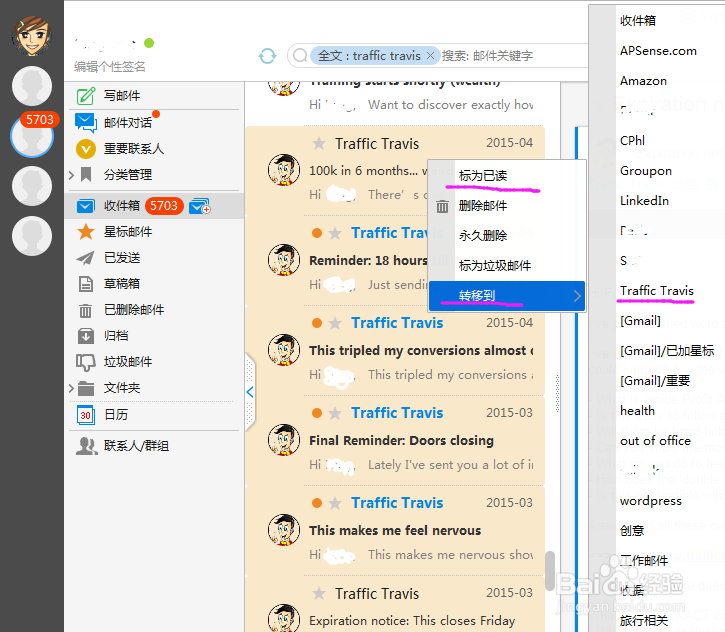Click the mail list vertical scrollbar thumb
This screenshot has width=725, height=632.
pyautogui.click(x=549, y=571)
